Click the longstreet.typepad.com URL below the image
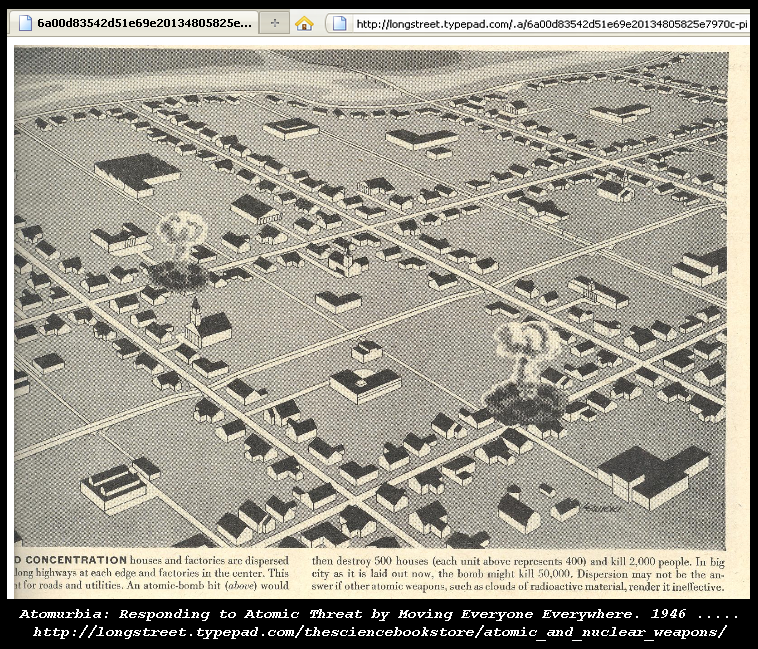This screenshot has height=649, width=758. click(378, 632)
